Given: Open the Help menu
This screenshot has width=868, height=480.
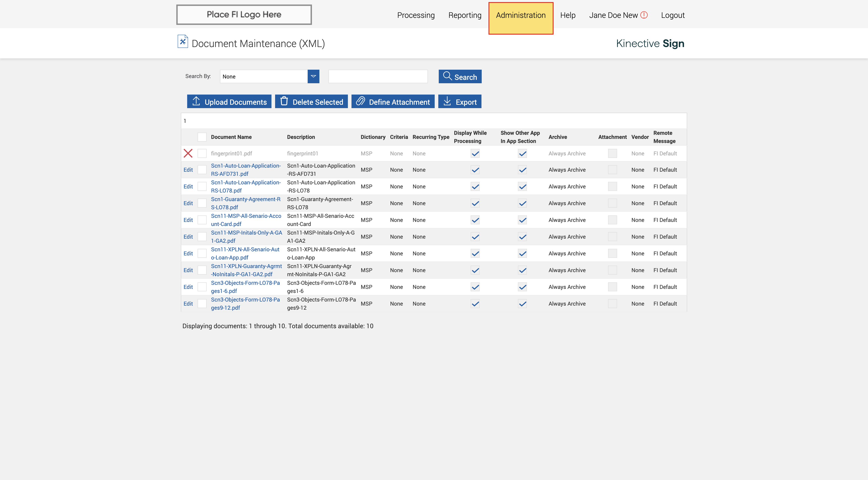Looking at the screenshot, I should pos(568,15).
